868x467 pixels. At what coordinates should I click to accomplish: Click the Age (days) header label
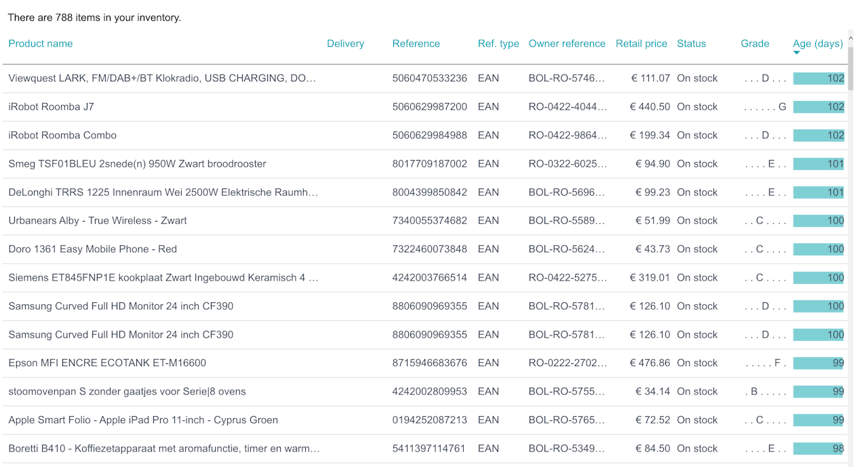(x=818, y=43)
